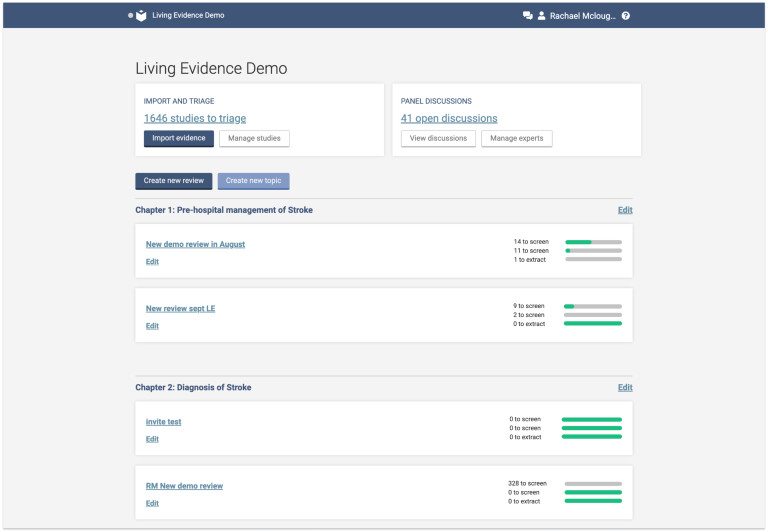The image size is (768, 532).
Task: Open the 41 open discussions link
Action: (x=449, y=118)
